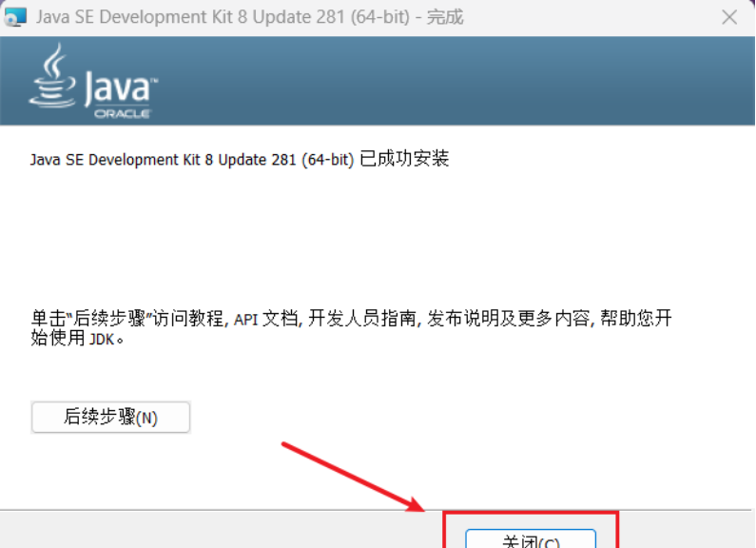Click the 关闭(C) button

tap(531, 539)
